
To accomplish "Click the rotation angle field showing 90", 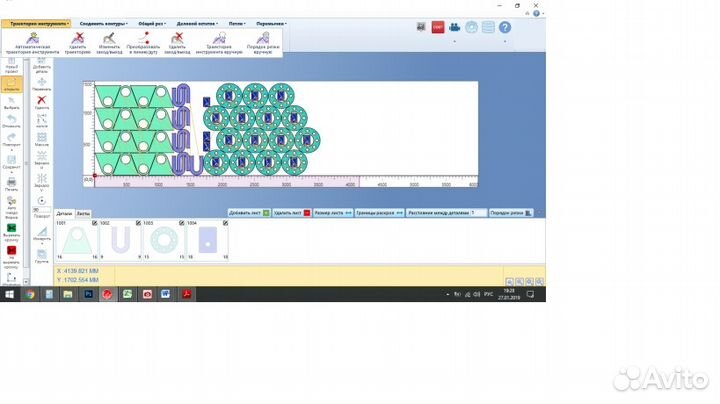I will [39, 211].
